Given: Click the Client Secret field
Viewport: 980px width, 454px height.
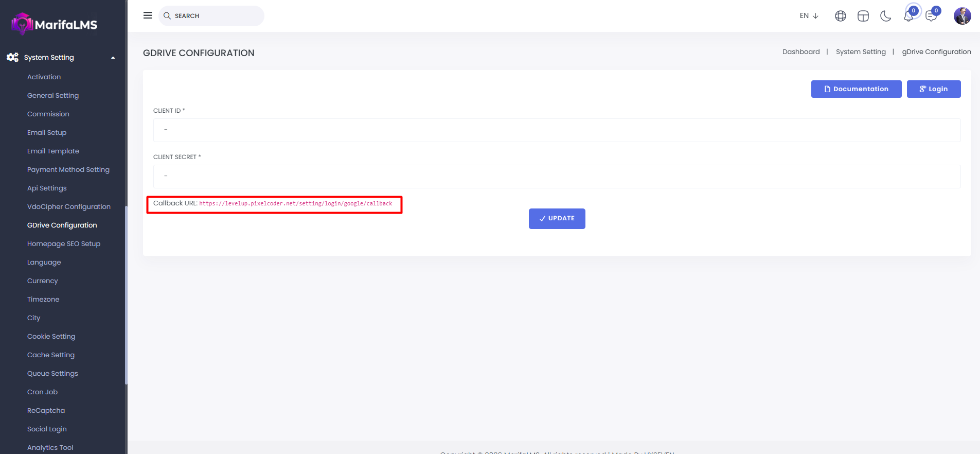Looking at the screenshot, I should tap(557, 177).
